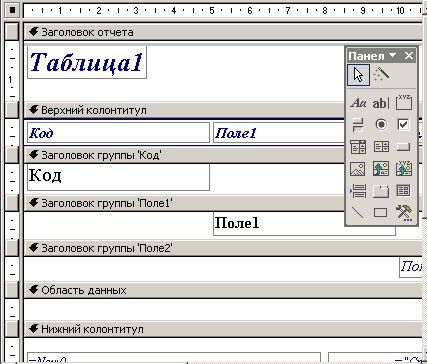This screenshot has width=427, height=364.
Task: Select the Option Group tool
Action: click(404, 103)
